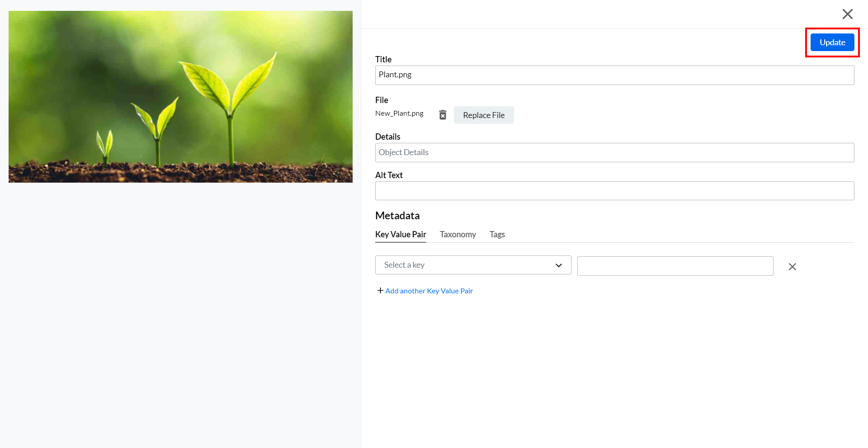
Task: Click the Update button
Action: 832,42
